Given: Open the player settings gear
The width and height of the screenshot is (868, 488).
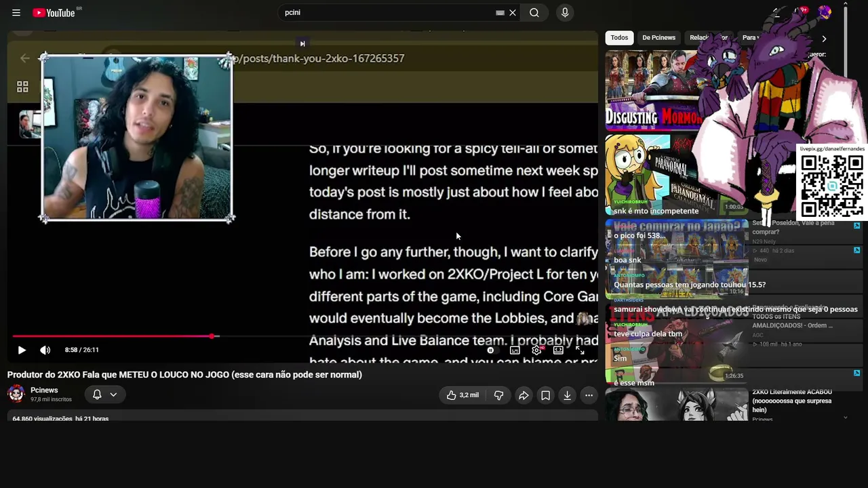Looking at the screenshot, I should point(536,350).
